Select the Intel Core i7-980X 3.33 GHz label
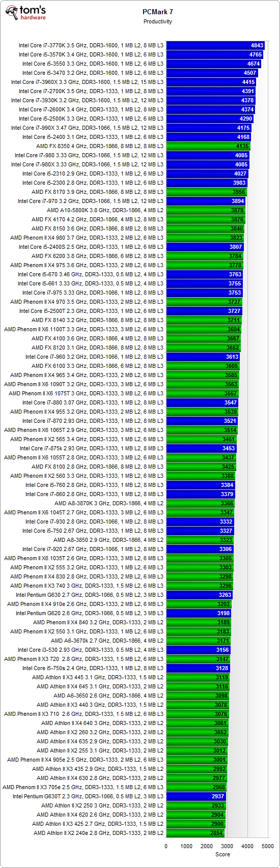 [88, 164]
